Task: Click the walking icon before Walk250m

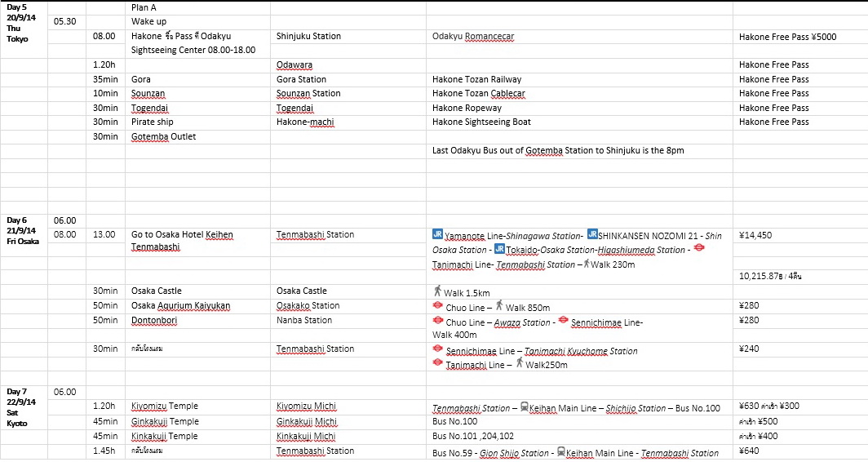Action: click(x=519, y=363)
